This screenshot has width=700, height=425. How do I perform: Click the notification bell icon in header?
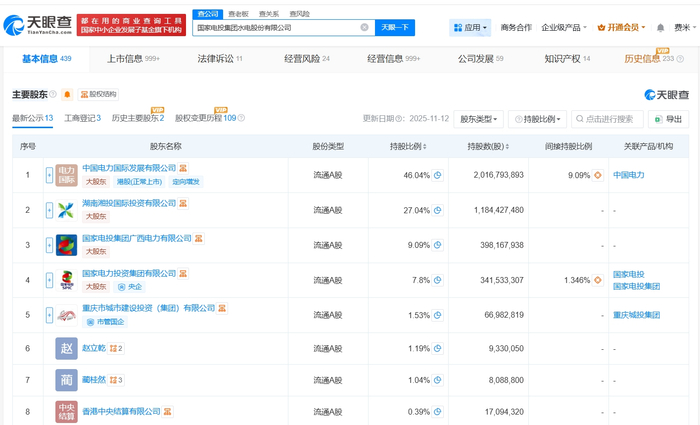[x=661, y=28]
